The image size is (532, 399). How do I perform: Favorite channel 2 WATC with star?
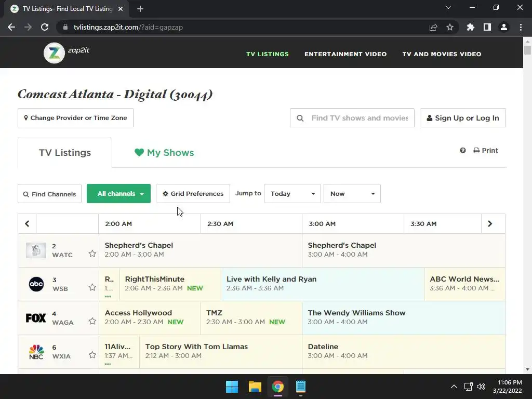tap(92, 254)
